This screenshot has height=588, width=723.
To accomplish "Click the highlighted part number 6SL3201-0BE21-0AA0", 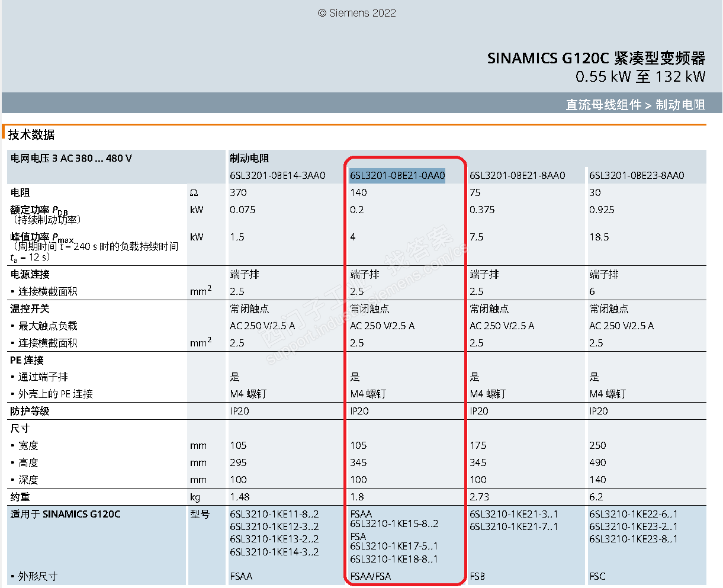I will 397,175.
